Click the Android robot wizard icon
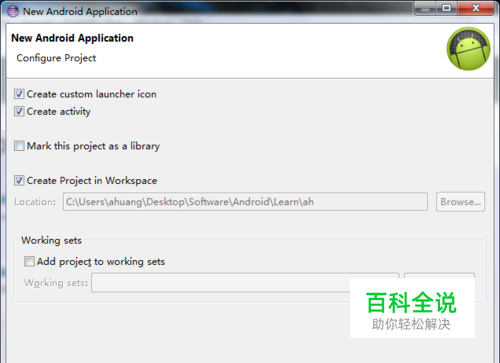This screenshot has width=500, height=363. coord(468,49)
